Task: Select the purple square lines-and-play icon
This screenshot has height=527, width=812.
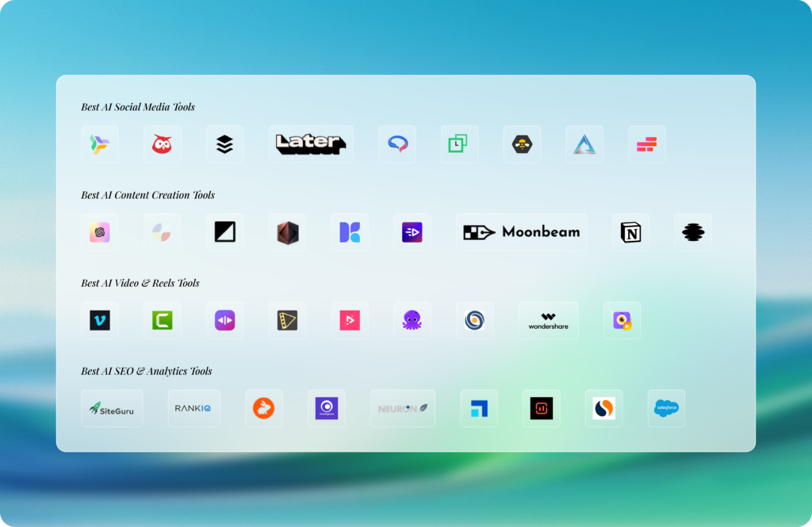Action: tap(412, 232)
